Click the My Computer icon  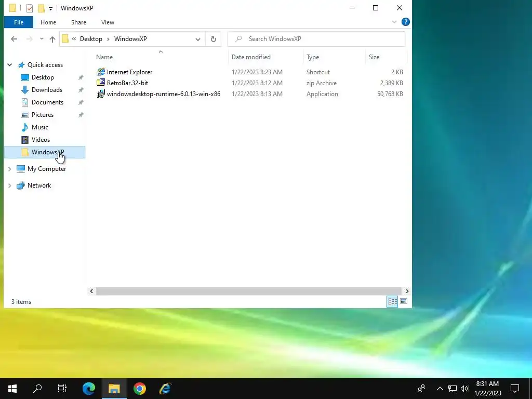click(x=21, y=169)
